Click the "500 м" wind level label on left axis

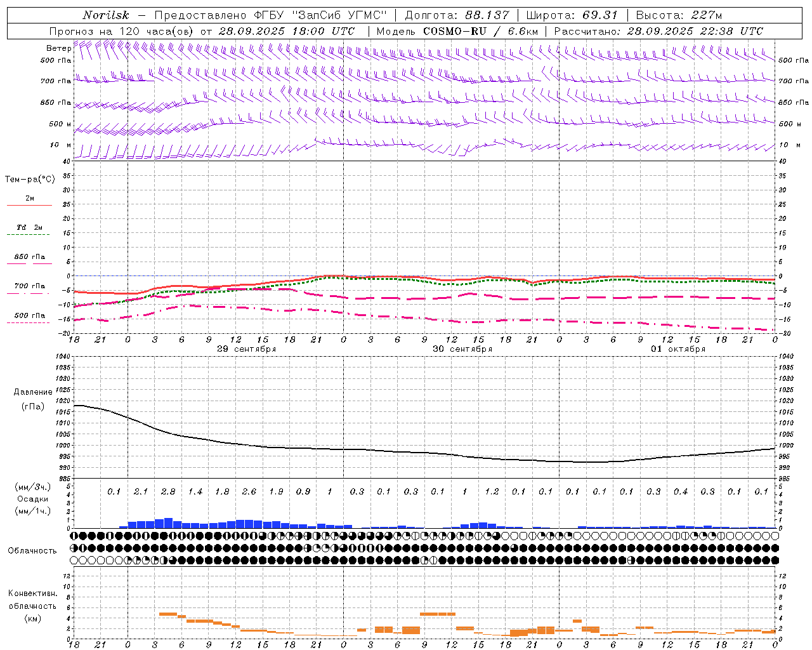pyautogui.click(x=60, y=124)
